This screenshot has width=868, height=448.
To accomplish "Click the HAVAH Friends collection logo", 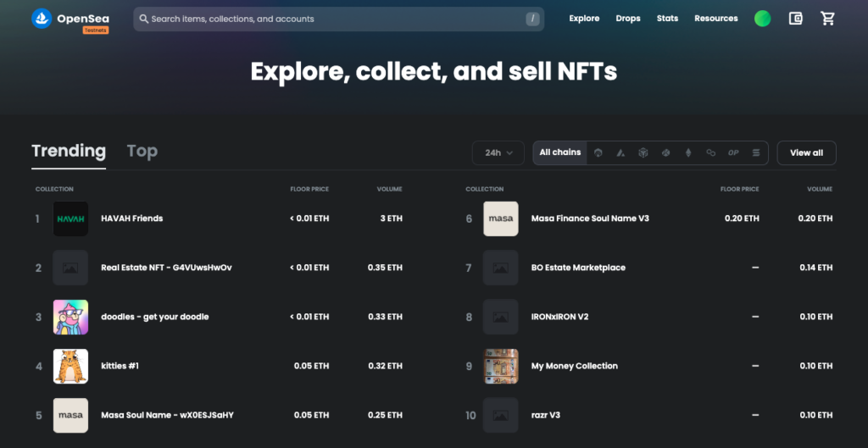I will tap(71, 218).
